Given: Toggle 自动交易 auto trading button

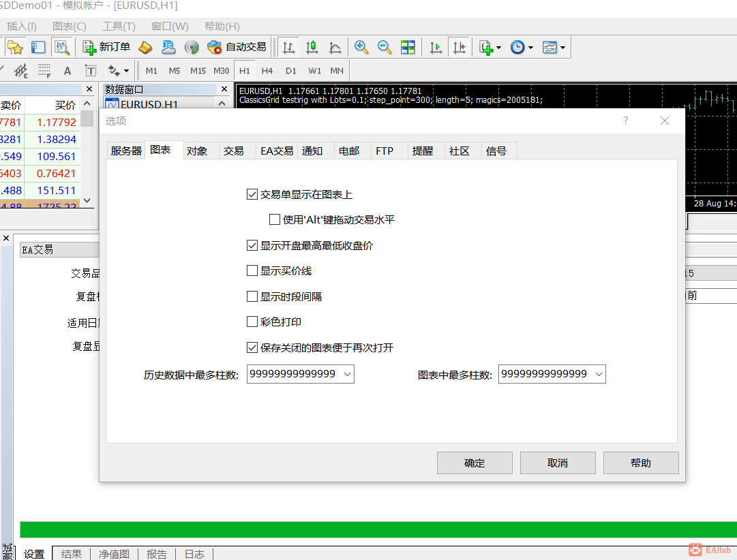Looking at the screenshot, I should (237, 47).
